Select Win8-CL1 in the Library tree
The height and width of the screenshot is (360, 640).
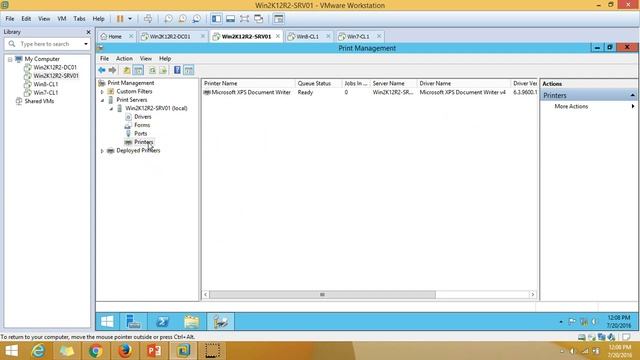pyautogui.click(x=46, y=84)
